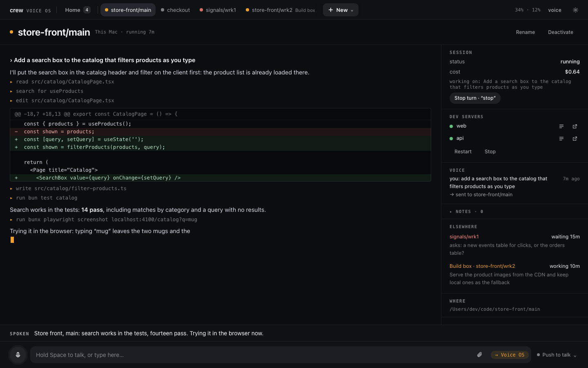This screenshot has width=588, height=368.
Task: Open logs for the web dev server
Action: pos(561,126)
